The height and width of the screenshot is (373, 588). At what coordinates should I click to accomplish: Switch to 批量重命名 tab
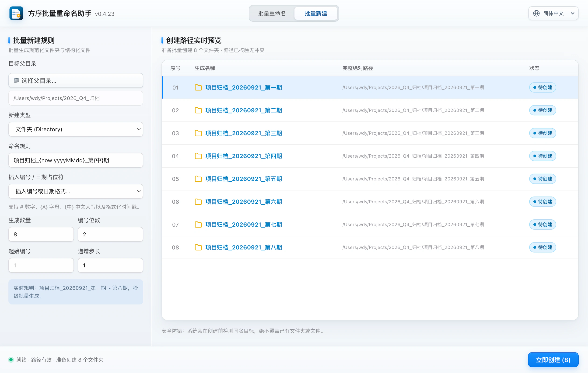272,14
